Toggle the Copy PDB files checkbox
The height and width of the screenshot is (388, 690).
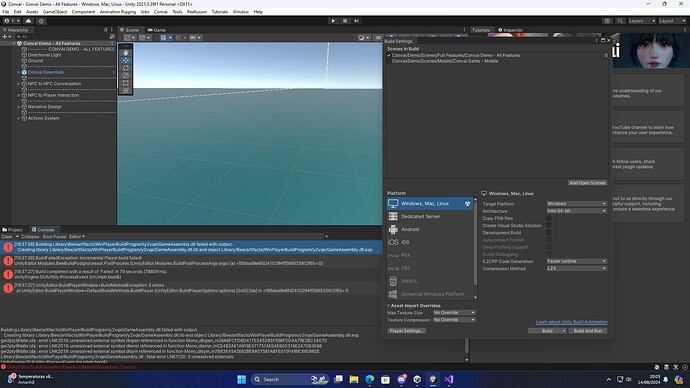(x=549, y=218)
